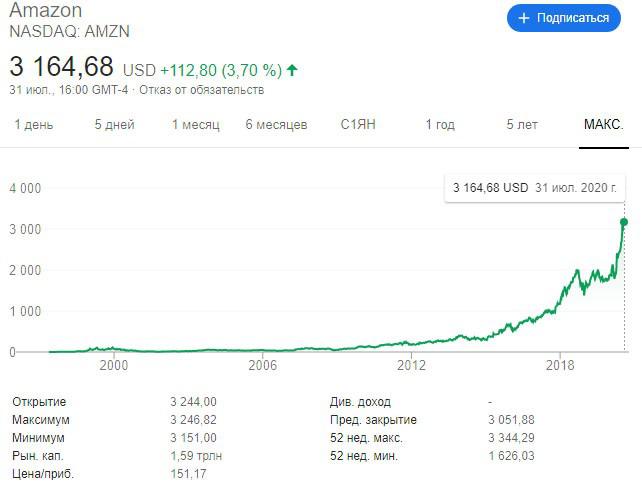Viewport: 642px width, 486px height.
Task: Switch to the 1 год tab
Action: click(440, 125)
